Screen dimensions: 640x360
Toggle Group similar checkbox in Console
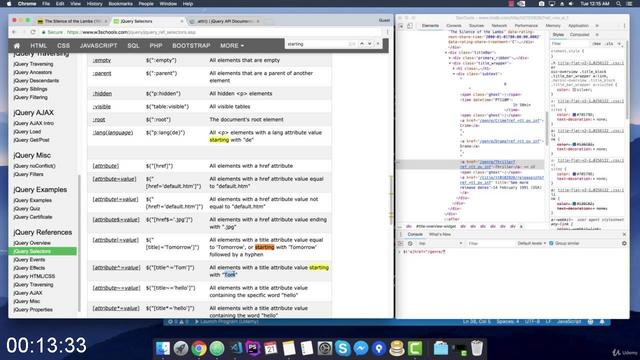(551, 243)
